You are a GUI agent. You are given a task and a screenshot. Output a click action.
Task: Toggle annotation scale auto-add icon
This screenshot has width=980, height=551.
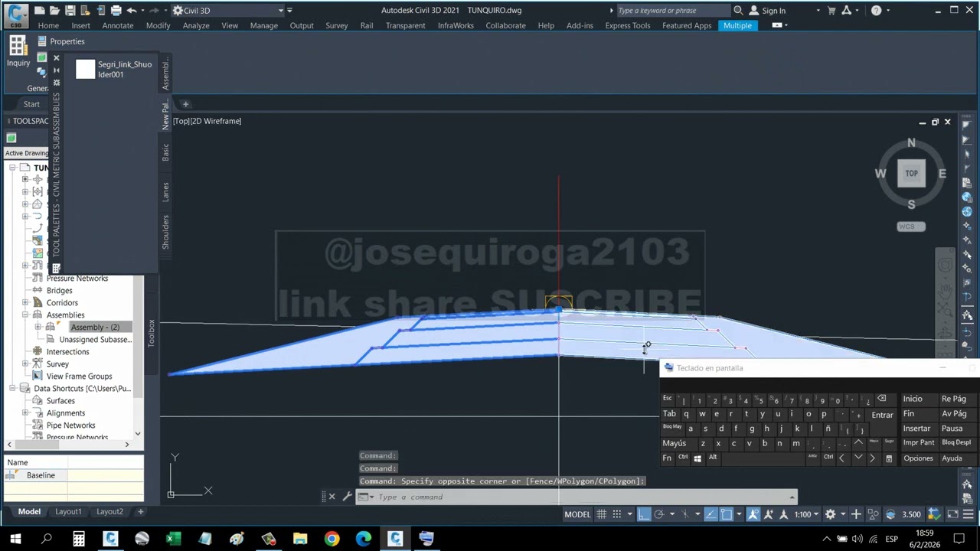(769, 514)
